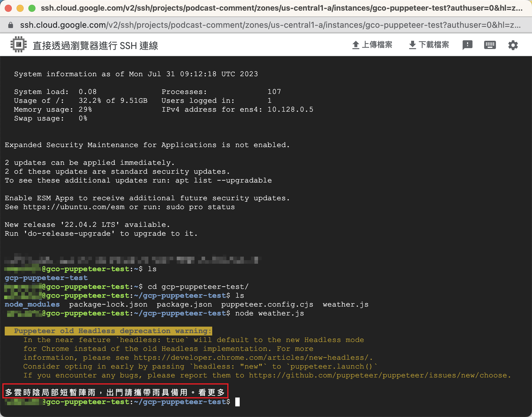Screen dimensions: 532x417
Task: Click package.json in the ls output
Action: 184,304
